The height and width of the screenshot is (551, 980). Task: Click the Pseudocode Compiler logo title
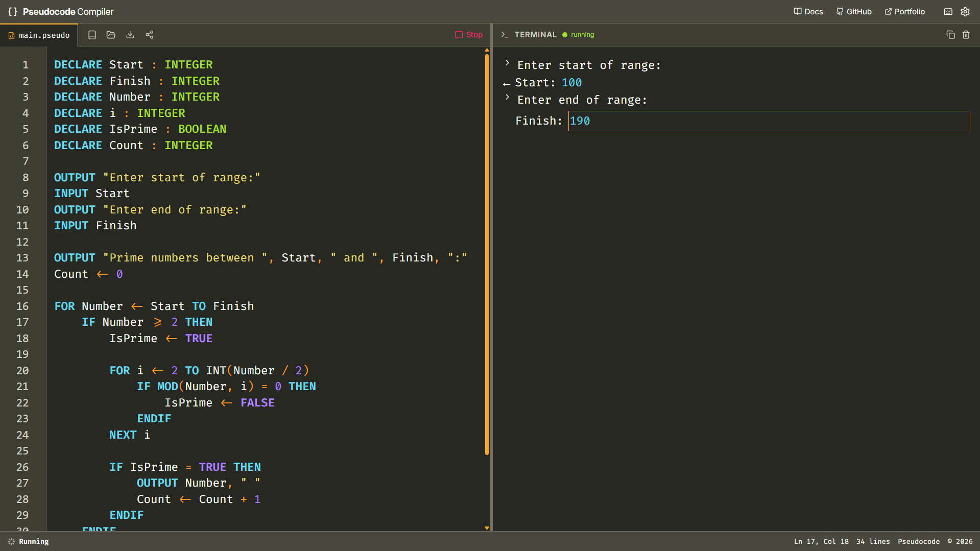point(68,11)
